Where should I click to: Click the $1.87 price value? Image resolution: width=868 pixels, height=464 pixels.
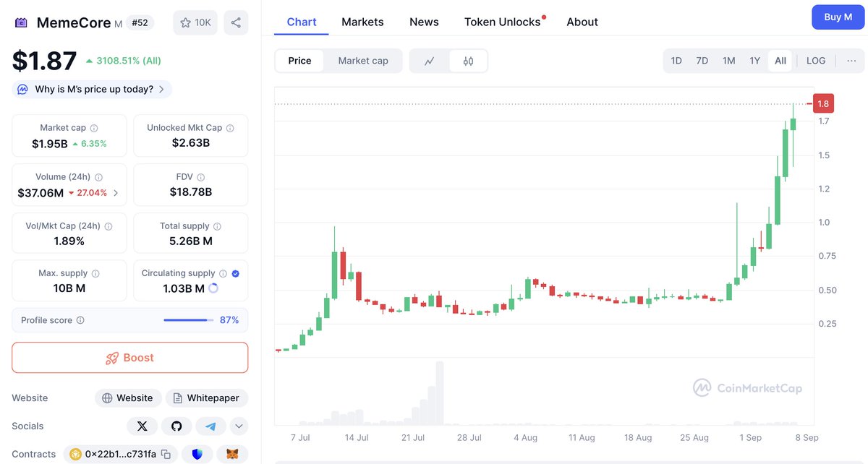click(44, 61)
